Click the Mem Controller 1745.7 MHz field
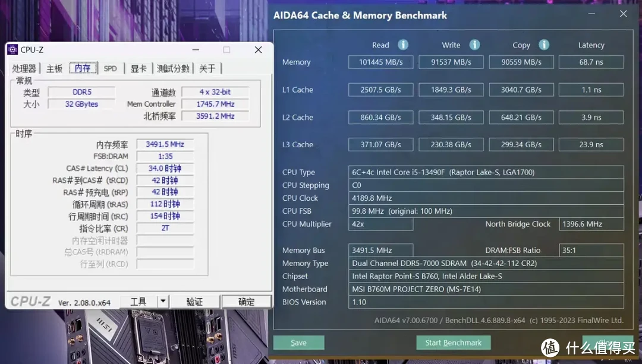The height and width of the screenshot is (364, 642). click(215, 104)
